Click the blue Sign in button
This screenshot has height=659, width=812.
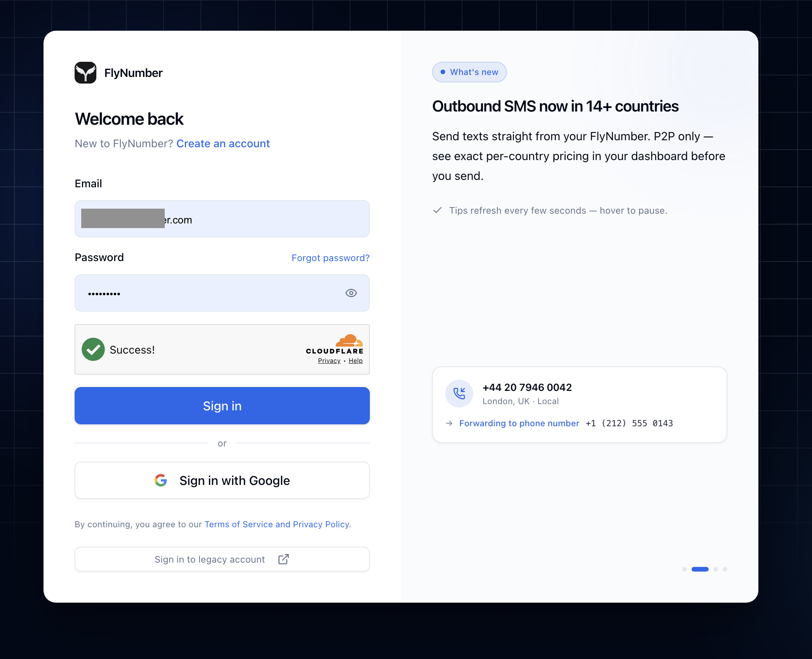click(222, 406)
